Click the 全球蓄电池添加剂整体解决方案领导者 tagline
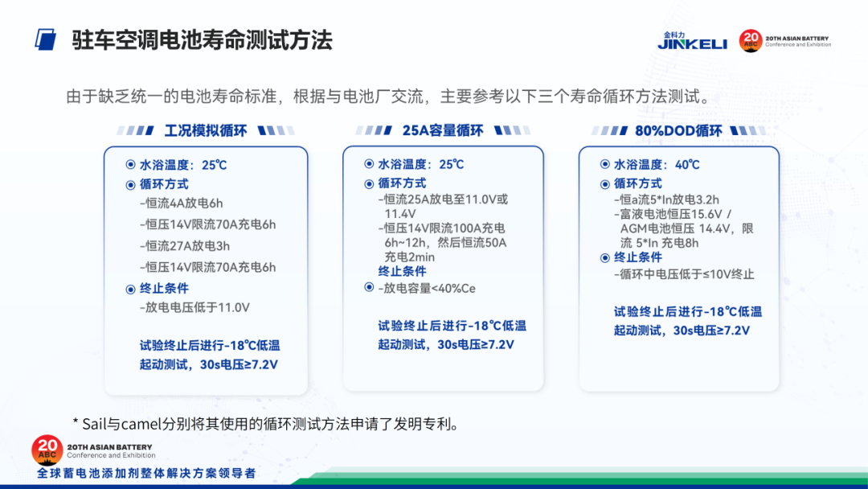This screenshot has width=868, height=489. [146, 473]
